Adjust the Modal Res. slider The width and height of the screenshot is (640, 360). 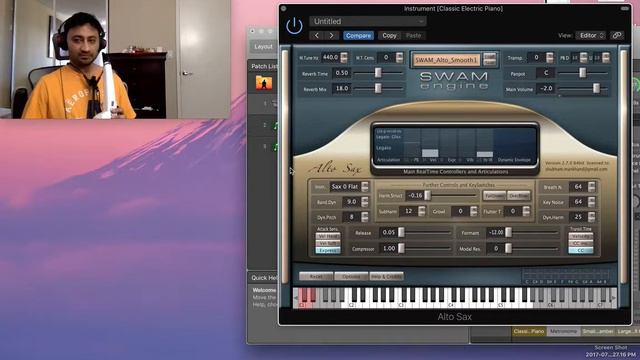tap(532, 249)
